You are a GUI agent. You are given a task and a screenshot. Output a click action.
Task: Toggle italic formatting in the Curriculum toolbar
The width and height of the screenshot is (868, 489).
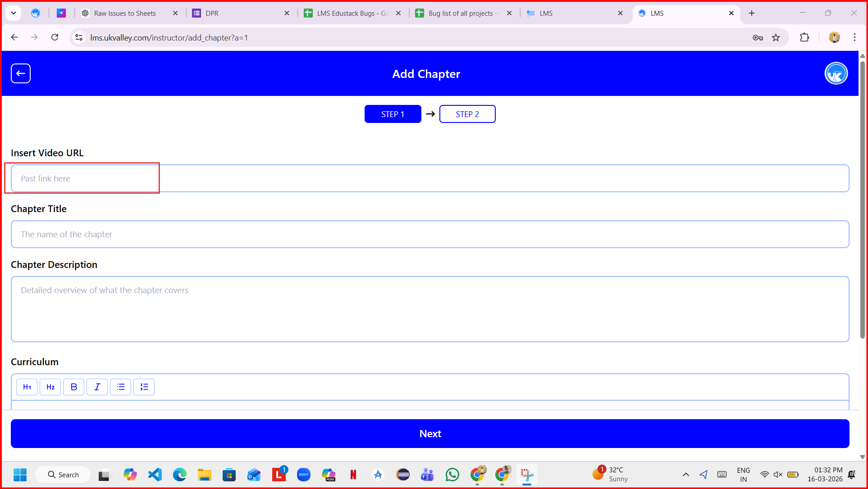pos(97,387)
